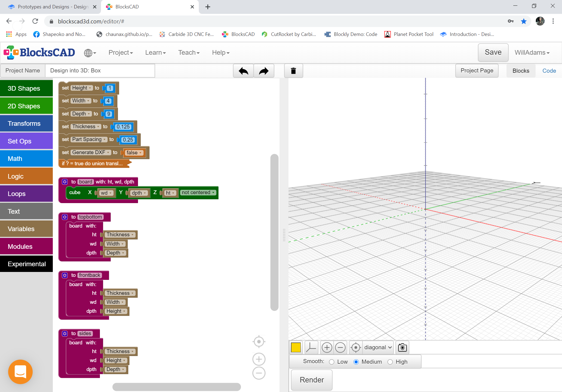Open the Generate DXF false dropdown
The width and height of the screenshot is (562, 392).
(x=134, y=153)
